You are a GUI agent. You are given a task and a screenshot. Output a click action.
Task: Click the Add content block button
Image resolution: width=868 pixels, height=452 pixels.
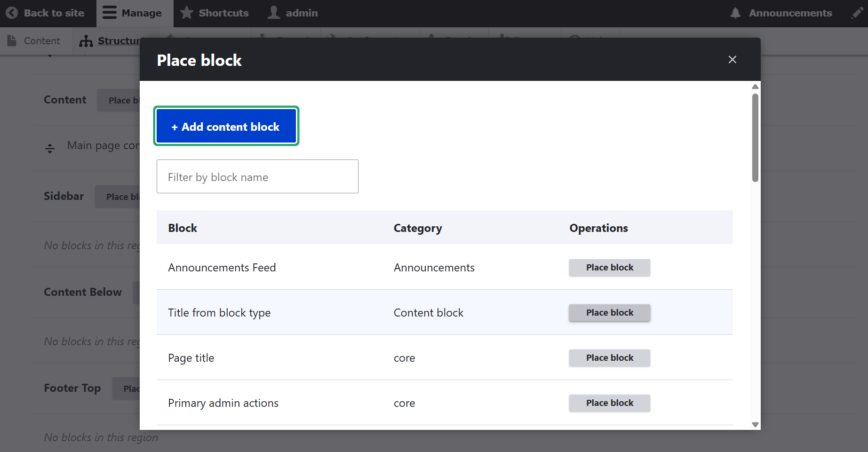coord(226,126)
